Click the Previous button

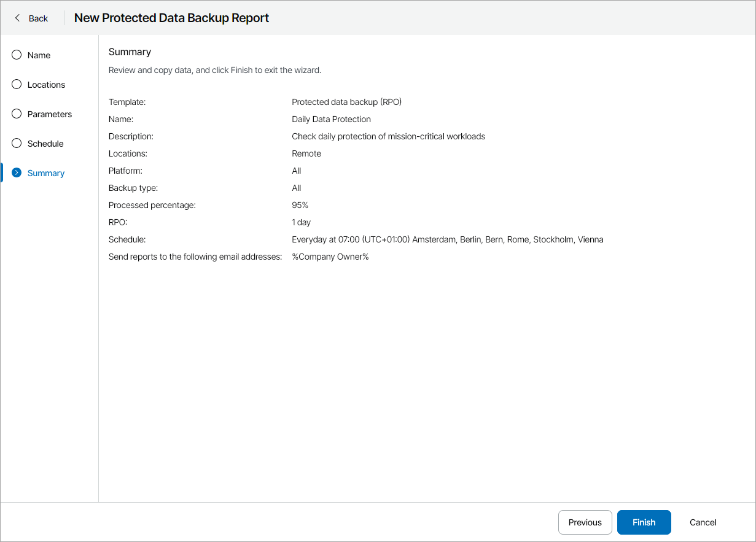[585, 522]
